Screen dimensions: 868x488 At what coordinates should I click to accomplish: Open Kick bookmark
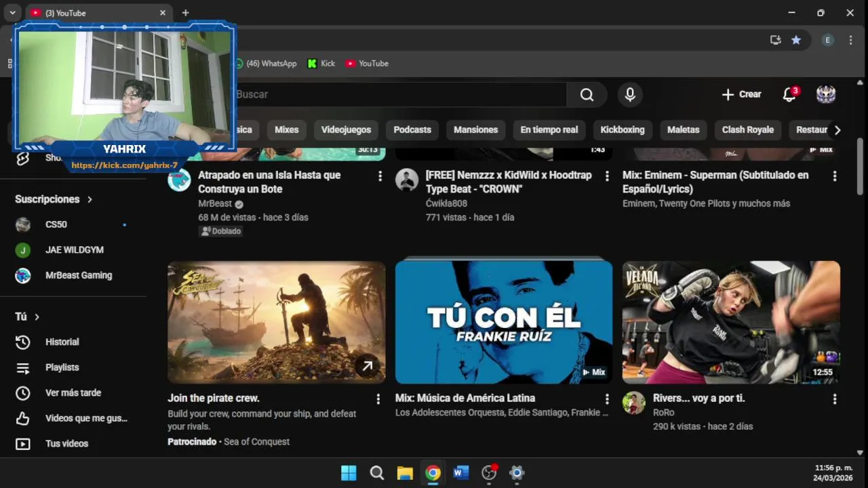[x=321, y=63]
